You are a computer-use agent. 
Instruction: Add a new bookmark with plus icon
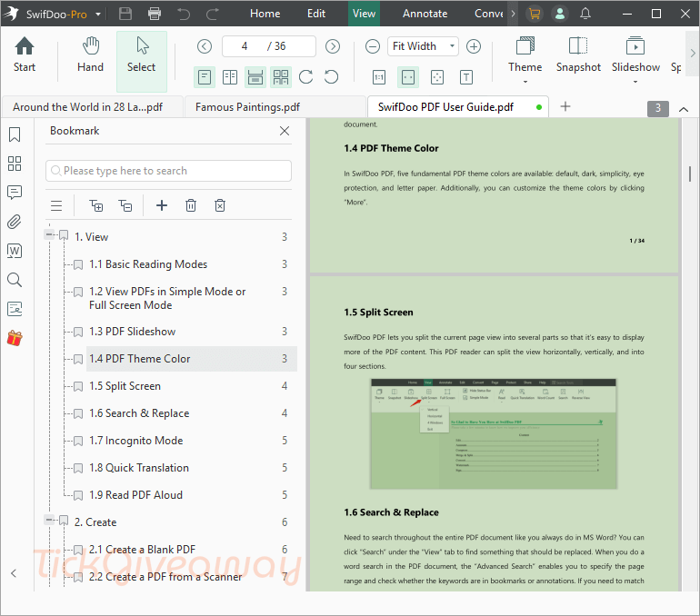click(162, 205)
